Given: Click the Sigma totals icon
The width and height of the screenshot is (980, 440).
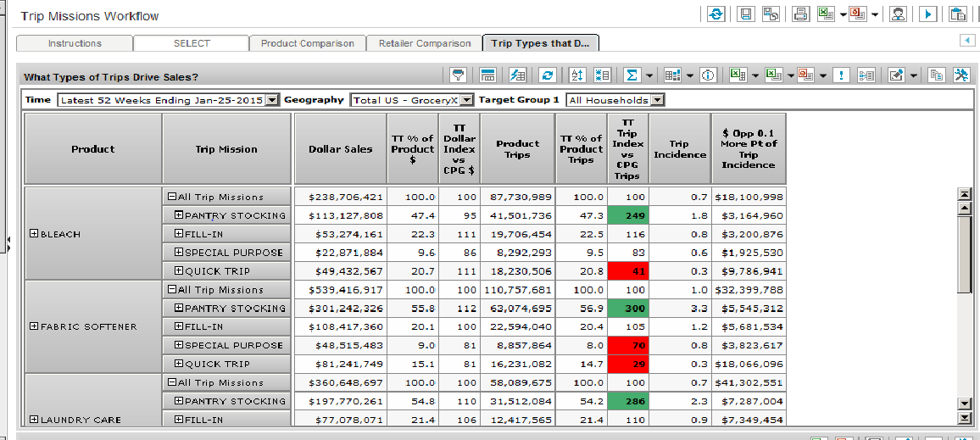Looking at the screenshot, I should (x=631, y=75).
